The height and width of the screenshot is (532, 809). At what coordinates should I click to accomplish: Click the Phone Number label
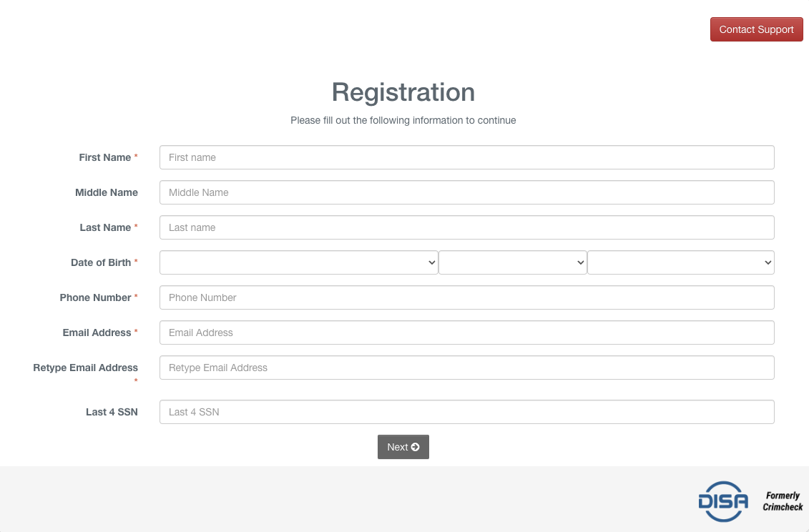[95, 297]
